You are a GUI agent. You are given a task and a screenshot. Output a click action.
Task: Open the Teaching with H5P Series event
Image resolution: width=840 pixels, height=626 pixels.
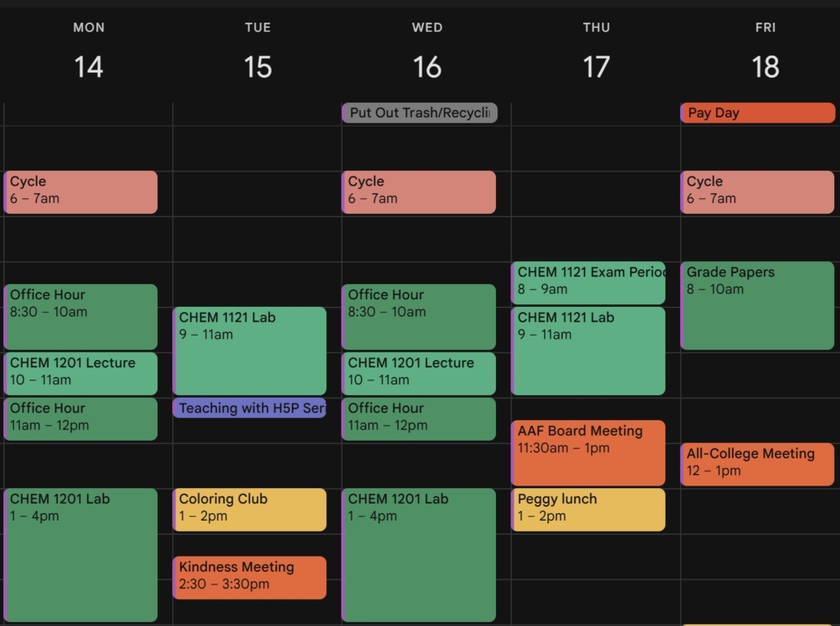249,407
